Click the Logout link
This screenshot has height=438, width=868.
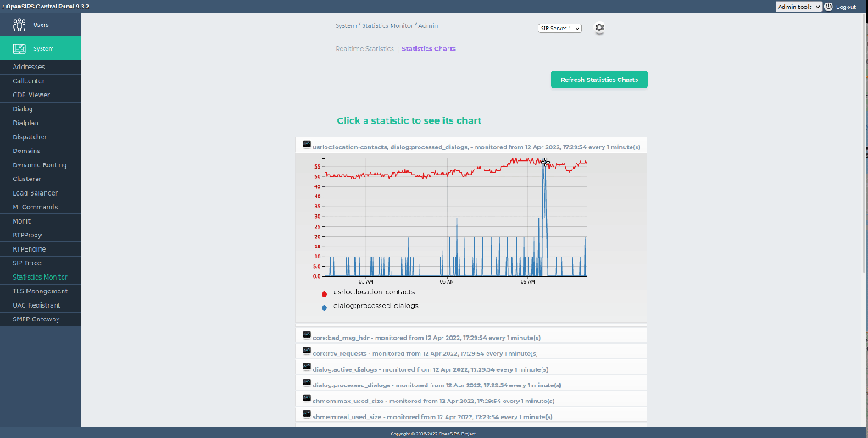click(x=845, y=7)
